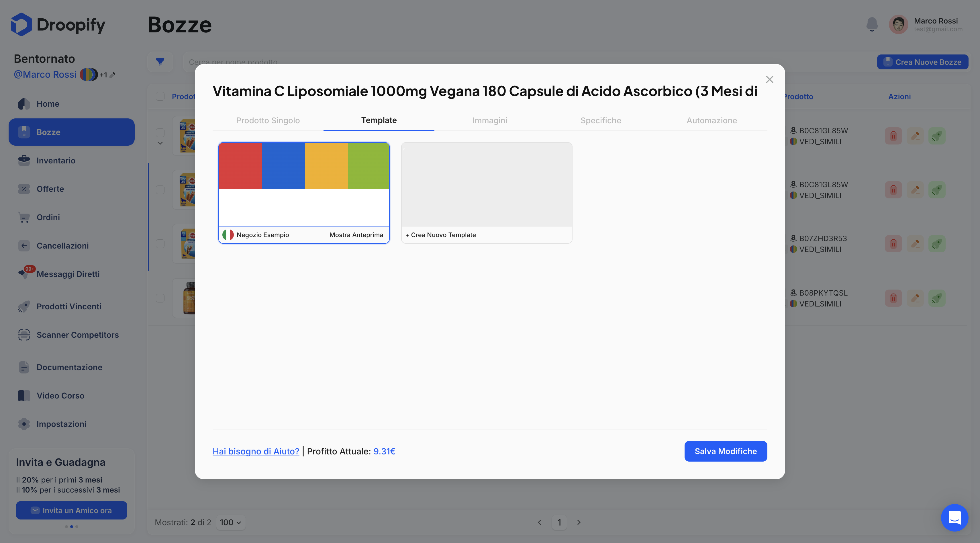Click the Azioni column header
This screenshot has width=980, height=543.
click(x=899, y=97)
